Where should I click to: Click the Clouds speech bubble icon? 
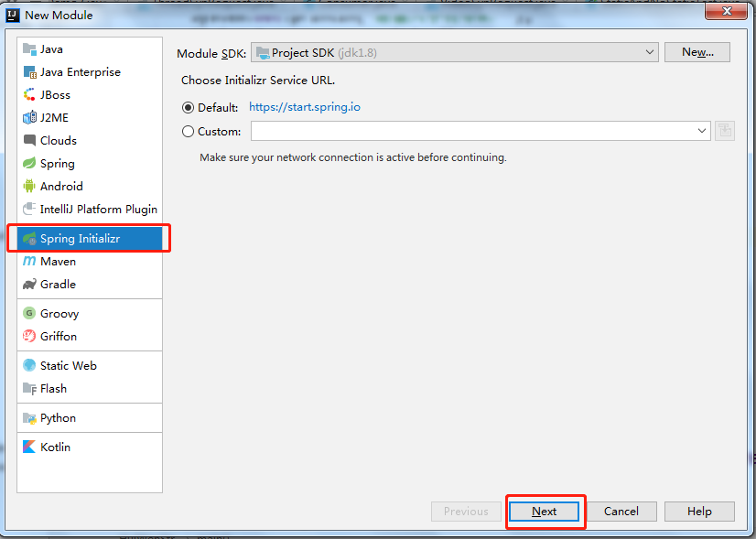coord(29,140)
